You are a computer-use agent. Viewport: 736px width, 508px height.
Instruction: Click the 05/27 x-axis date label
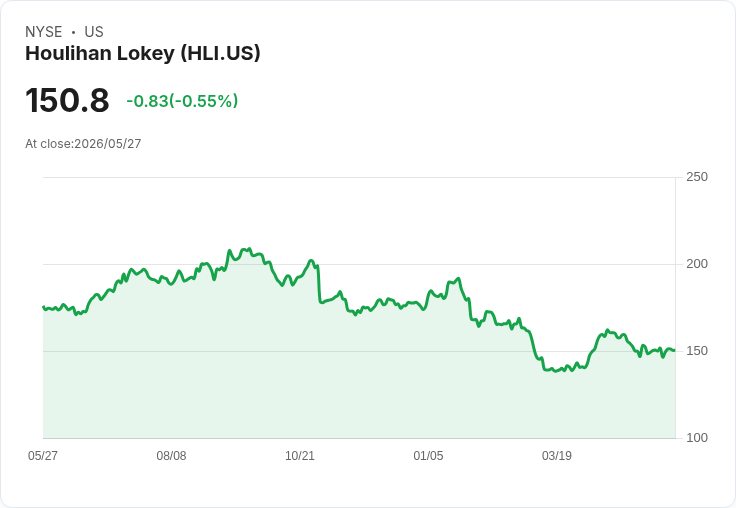pyautogui.click(x=43, y=456)
